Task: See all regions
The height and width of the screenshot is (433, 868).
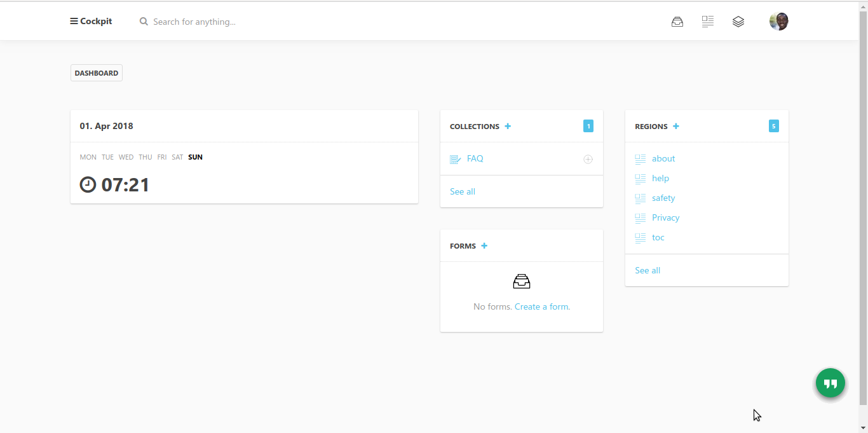Action: [648, 270]
